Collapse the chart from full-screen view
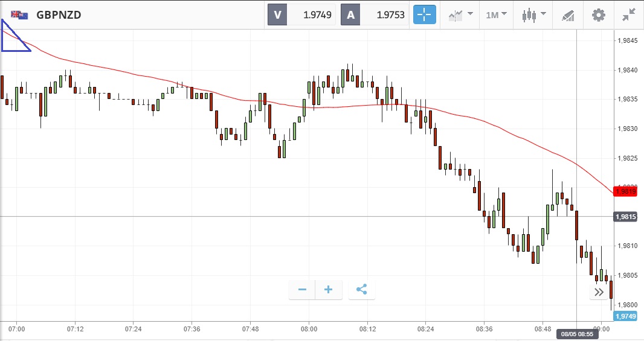Screen dimensions: 644x341 point(629,15)
